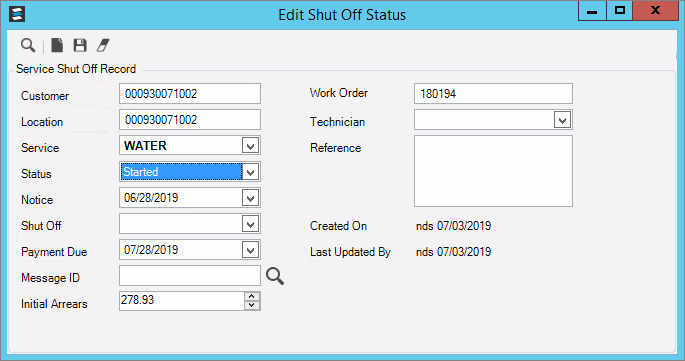Click the Technician label
Viewport: 685px width, 361px height.
pyautogui.click(x=337, y=121)
